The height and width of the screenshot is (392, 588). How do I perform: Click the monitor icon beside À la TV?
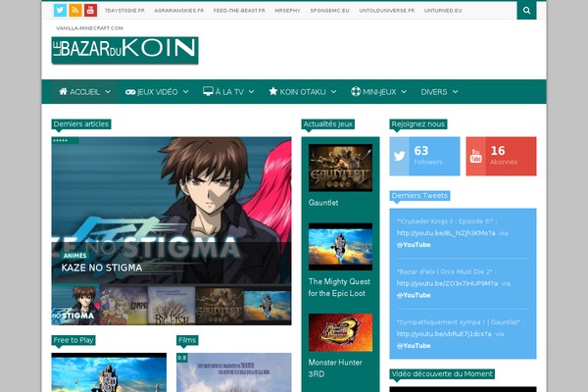pyautogui.click(x=208, y=91)
